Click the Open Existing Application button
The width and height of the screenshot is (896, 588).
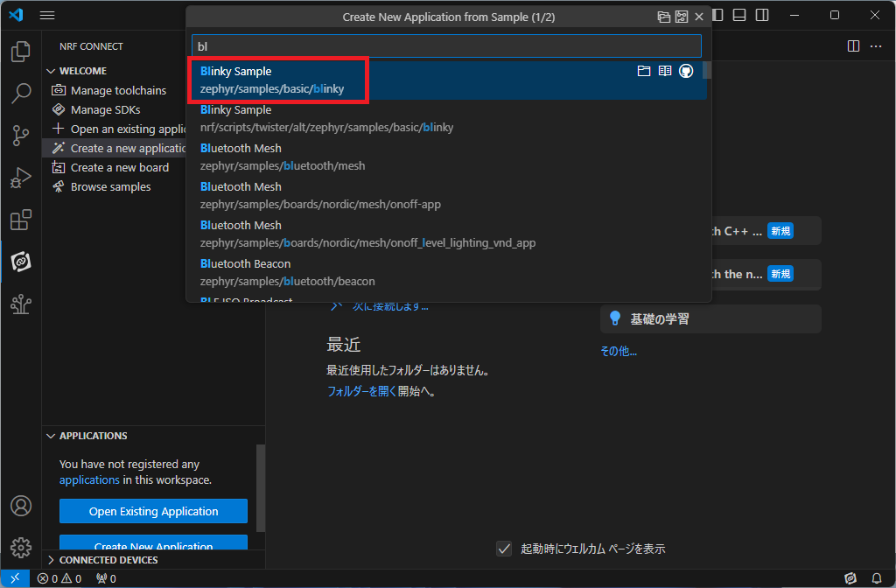click(153, 511)
